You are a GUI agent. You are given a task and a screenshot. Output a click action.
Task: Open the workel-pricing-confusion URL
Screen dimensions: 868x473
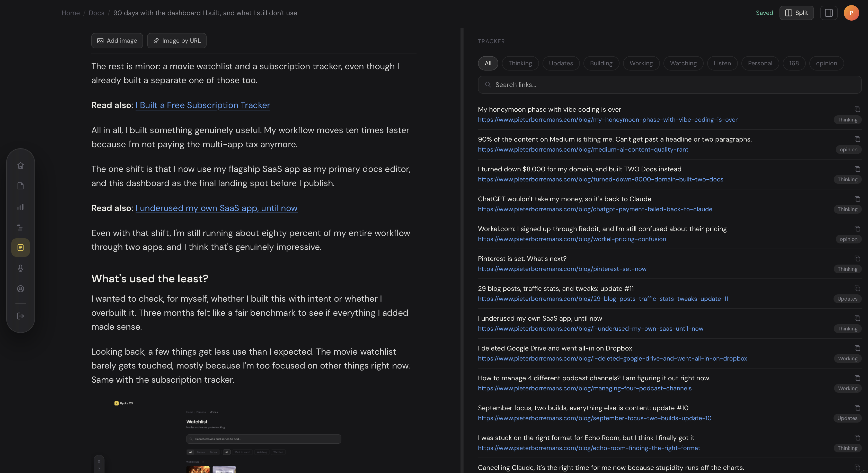[x=572, y=239]
